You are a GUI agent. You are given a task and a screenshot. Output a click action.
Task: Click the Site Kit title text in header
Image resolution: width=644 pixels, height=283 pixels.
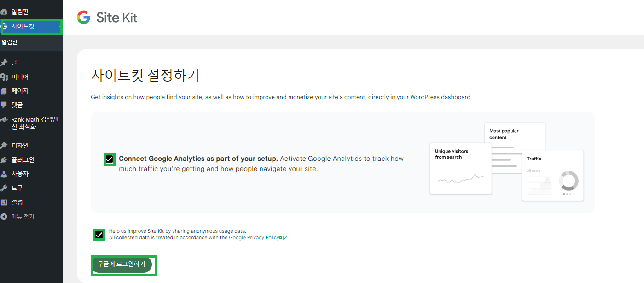pyautogui.click(x=117, y=18)
